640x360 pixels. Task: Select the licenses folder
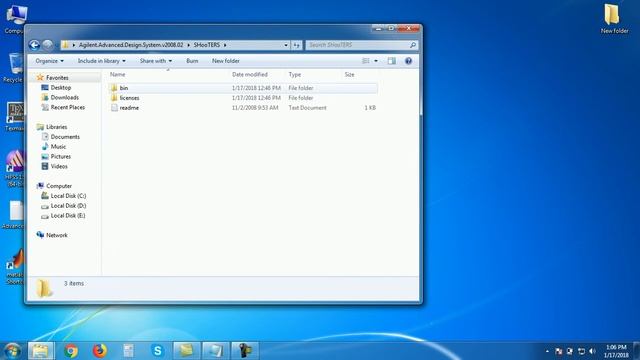coord(243,98)
